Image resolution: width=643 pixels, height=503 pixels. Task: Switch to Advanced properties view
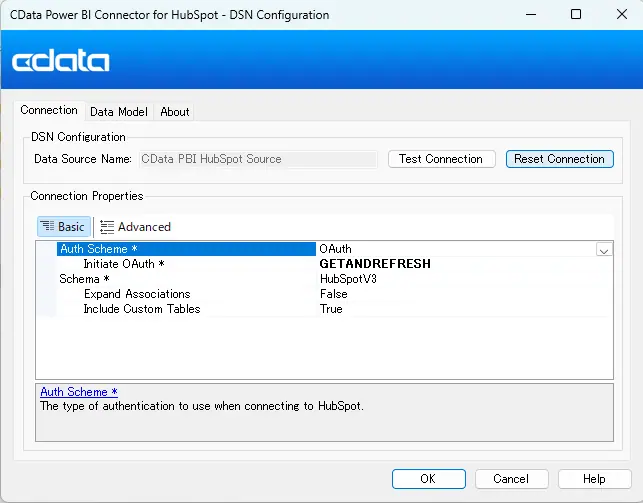[x=135, y=227]
